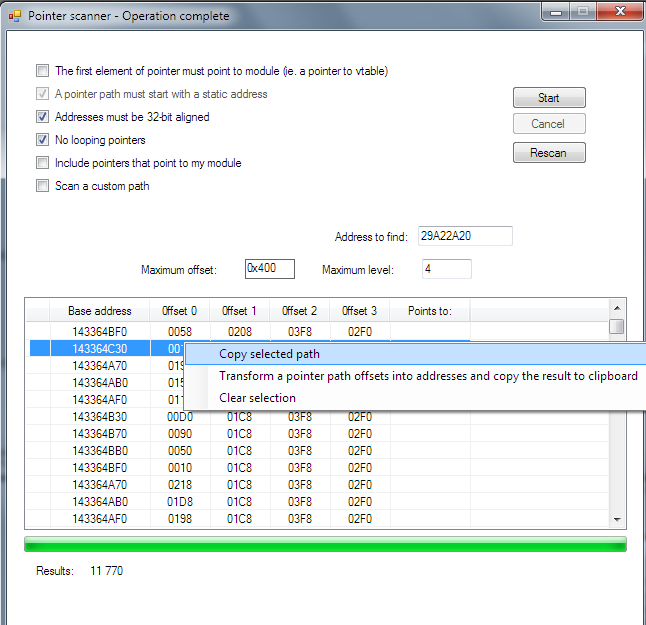Click the Maximum level field
Viewport: 646px width, 625px height.
coord(446,269)
